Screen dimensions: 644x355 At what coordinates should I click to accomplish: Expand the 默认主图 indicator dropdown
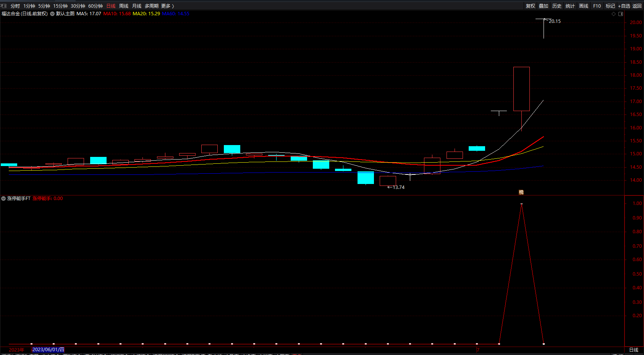coord(52,14)
